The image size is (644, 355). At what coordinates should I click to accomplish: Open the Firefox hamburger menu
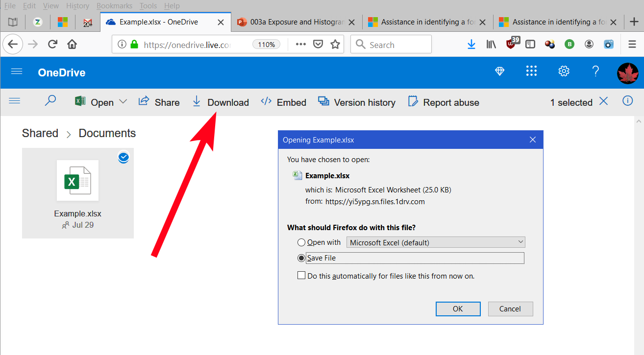point(632,45)
